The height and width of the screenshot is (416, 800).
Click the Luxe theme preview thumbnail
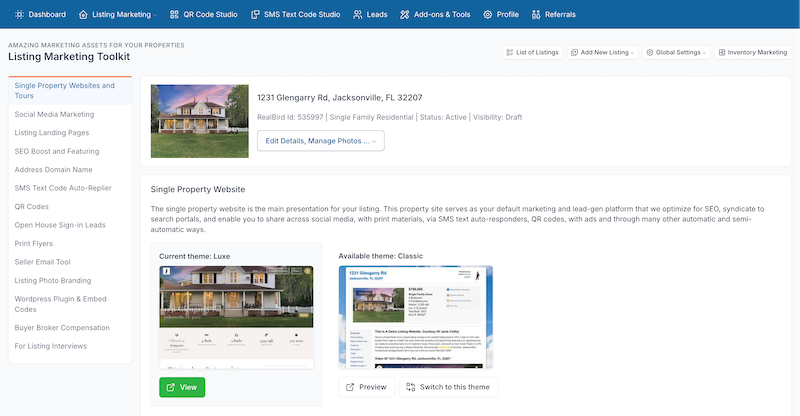[x=236, y=317]
